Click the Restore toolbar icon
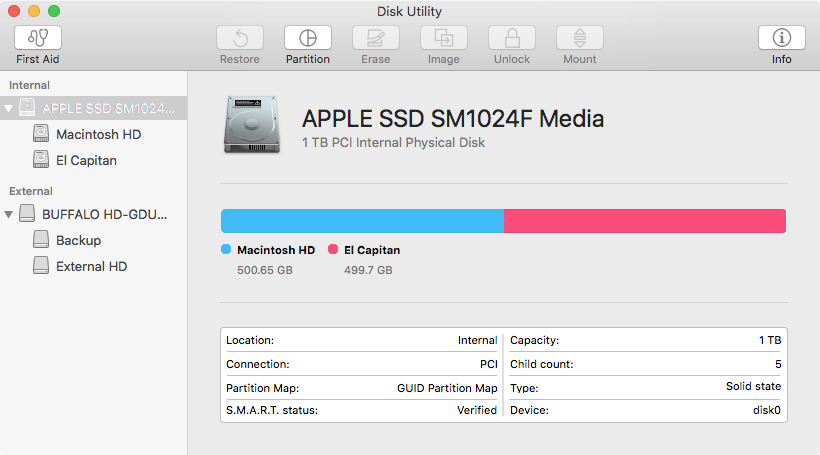This screenshot has height=455, width=820. pos(240,38)
